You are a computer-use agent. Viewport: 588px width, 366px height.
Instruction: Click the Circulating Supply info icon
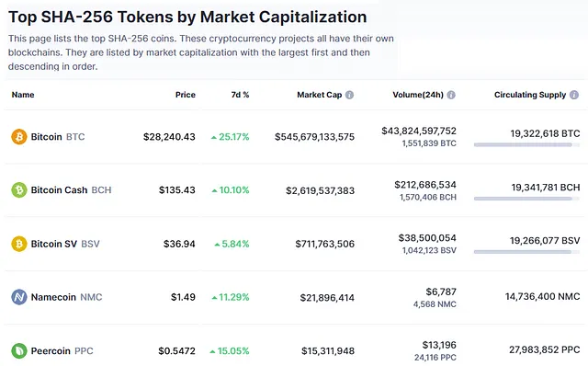click(574, 95)
